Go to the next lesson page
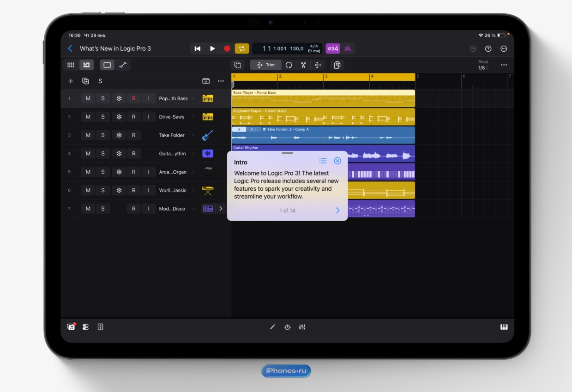Screen dimensions: 572x392 click(337, 211)
